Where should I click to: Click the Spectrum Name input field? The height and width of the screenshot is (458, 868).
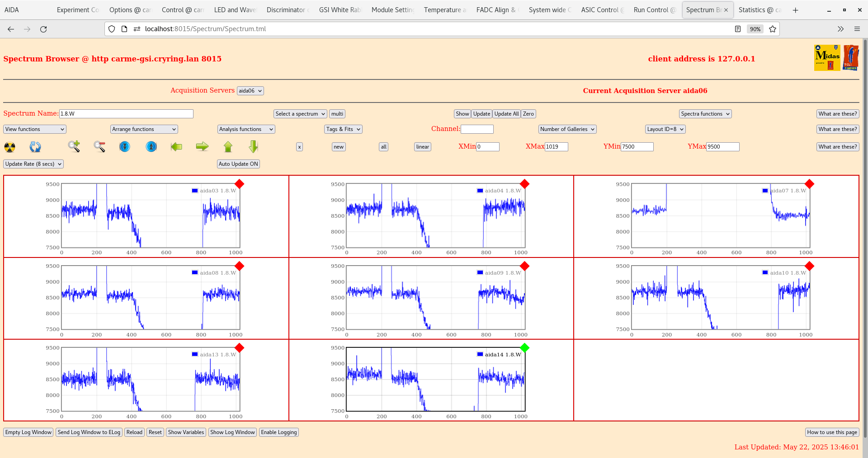tap(127, 113)
